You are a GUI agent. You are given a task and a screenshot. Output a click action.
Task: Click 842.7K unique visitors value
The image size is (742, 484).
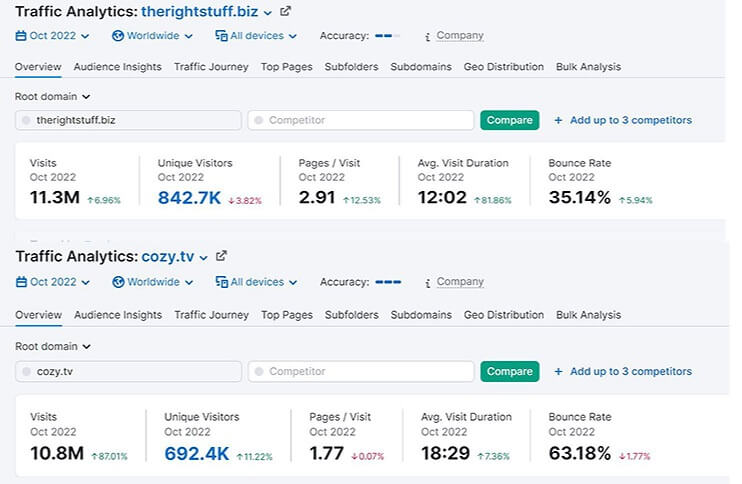click(189, 198)
